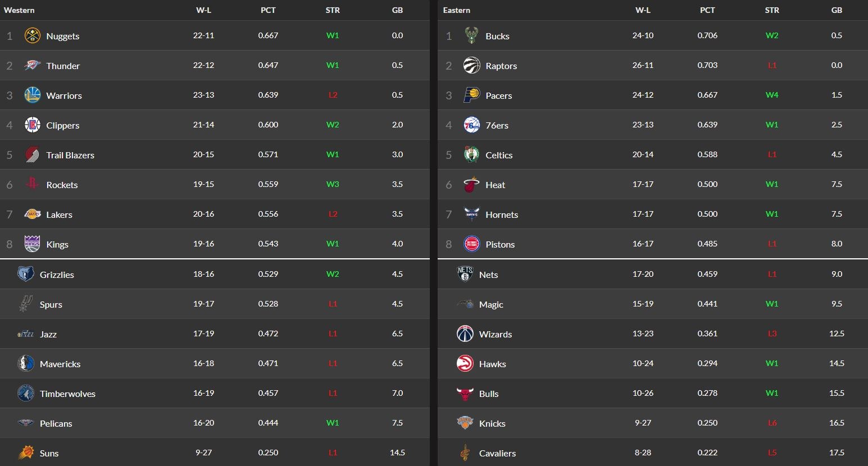Click the Celtics team logo
The height and width of the screenshot is (466, 868).
click(x=471, y=154)
